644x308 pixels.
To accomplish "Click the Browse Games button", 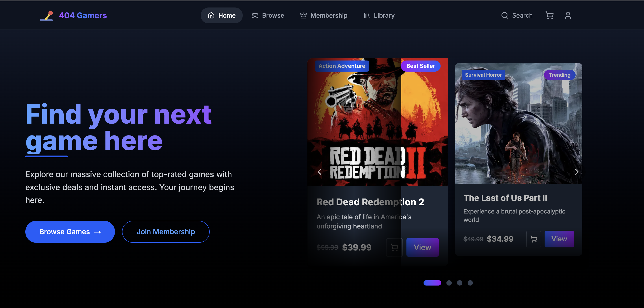I will click(x=70, y=232).
